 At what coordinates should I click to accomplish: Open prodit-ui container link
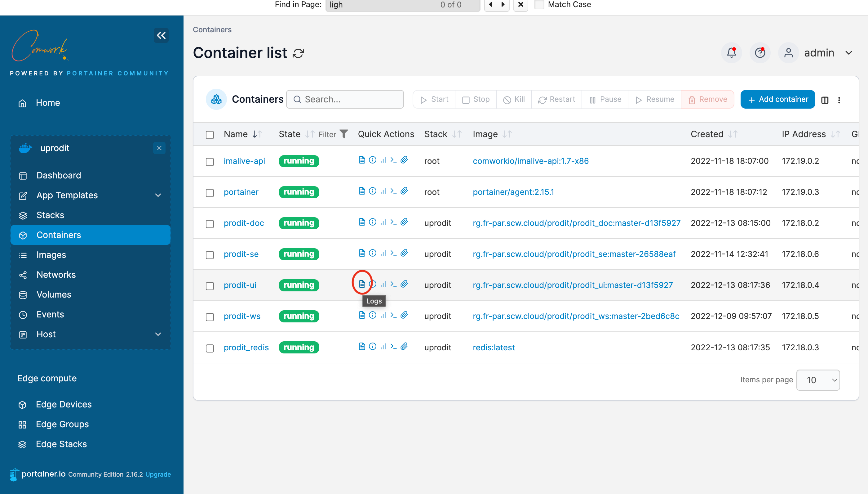tap(240, 285)
